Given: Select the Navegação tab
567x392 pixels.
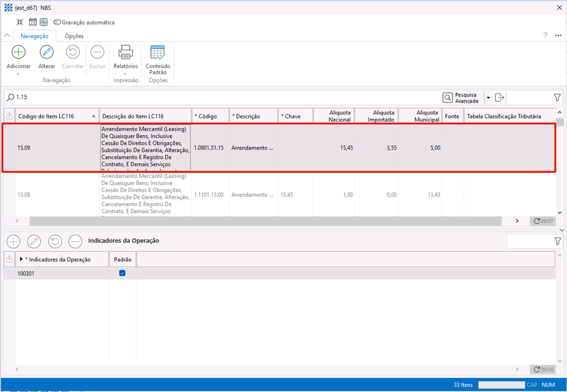Looking at the screenshot, I should click(34, 36).
